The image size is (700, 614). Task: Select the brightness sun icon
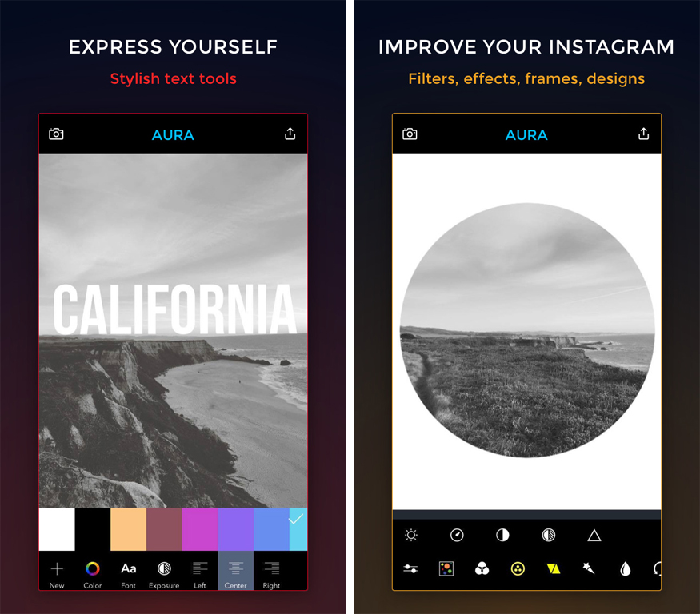pos(411,535)
